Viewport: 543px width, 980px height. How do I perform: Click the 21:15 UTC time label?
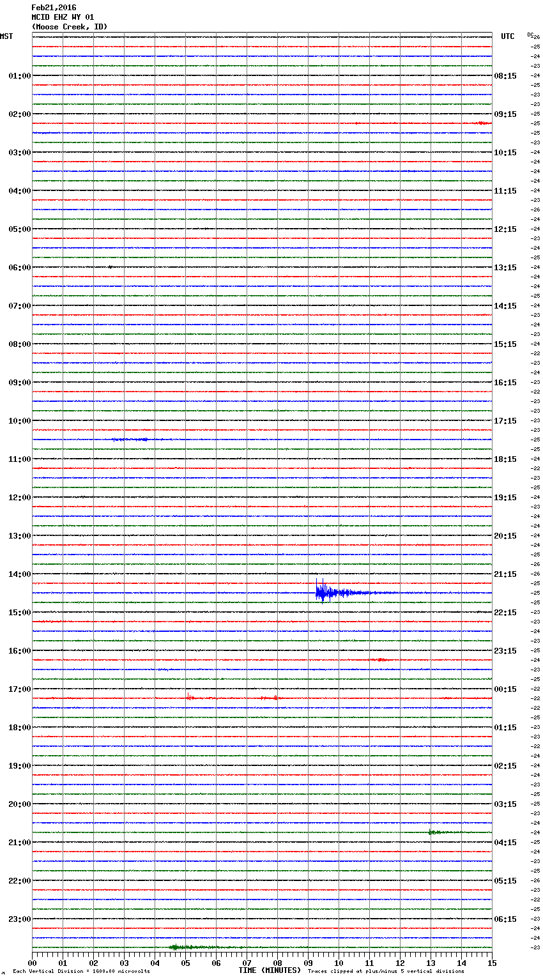pyautogui.click(x=505, y=574)
